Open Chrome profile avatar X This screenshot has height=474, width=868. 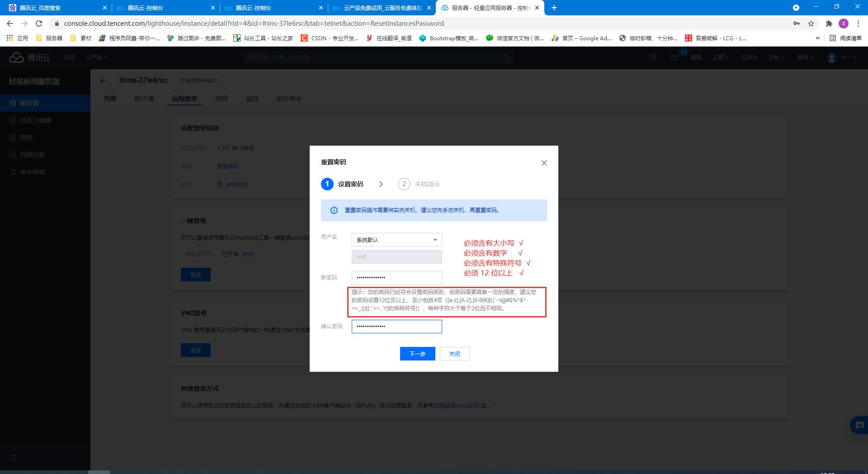coord(843,24)
